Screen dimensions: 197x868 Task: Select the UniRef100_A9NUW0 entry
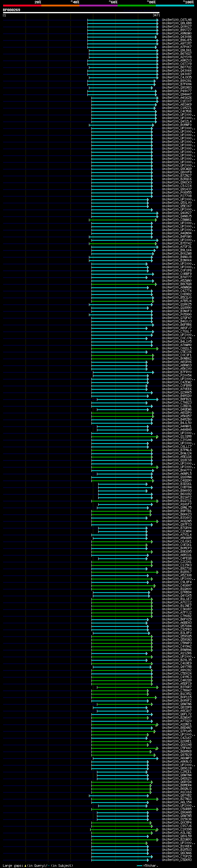click(x=177, y=33)
